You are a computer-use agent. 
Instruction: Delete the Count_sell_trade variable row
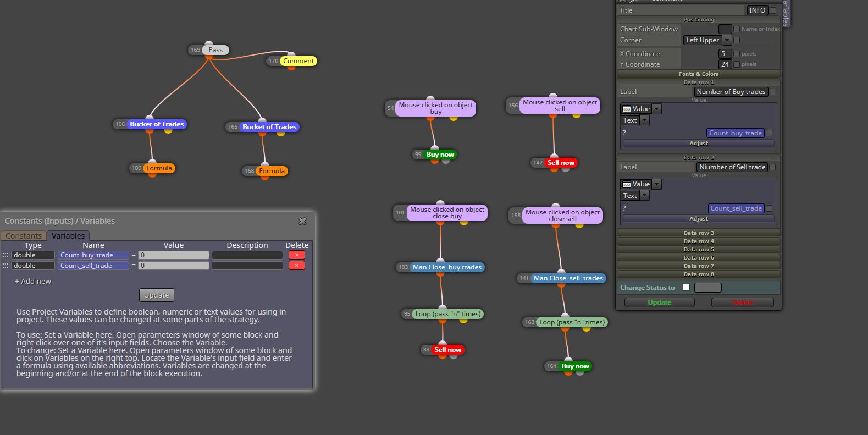click(297, 266)
